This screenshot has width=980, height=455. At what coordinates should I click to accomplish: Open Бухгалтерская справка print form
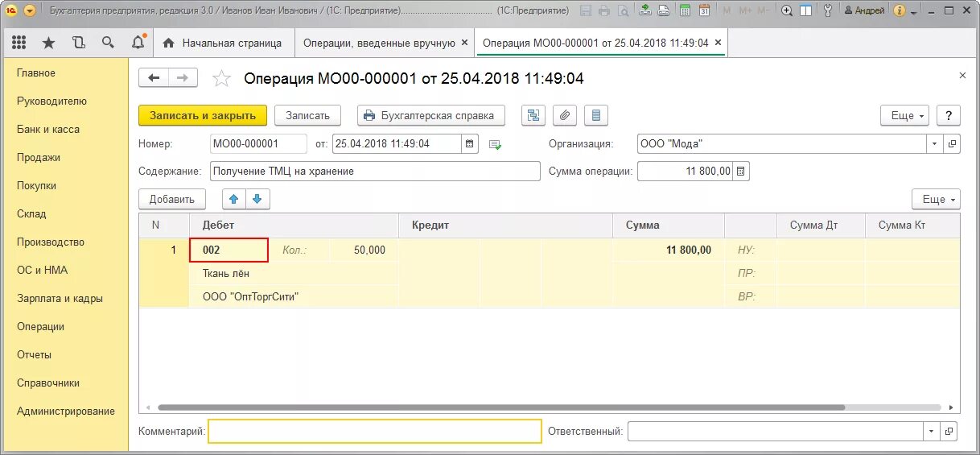(431, 116)
